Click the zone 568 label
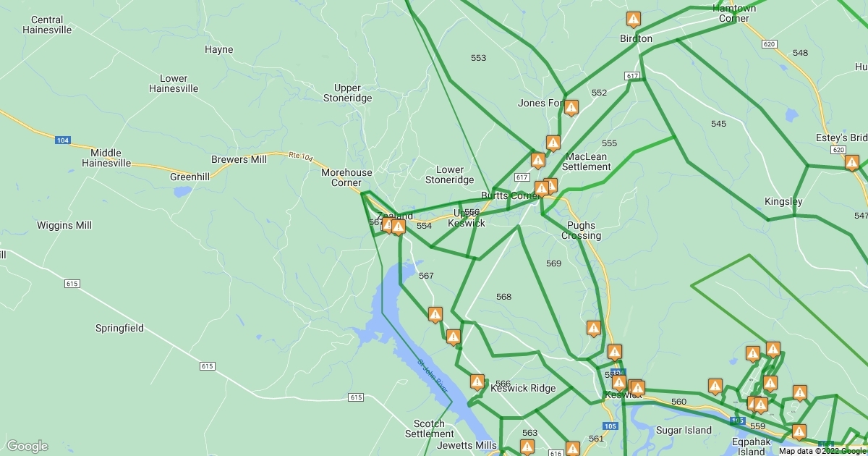 click(x=503, y=297)
